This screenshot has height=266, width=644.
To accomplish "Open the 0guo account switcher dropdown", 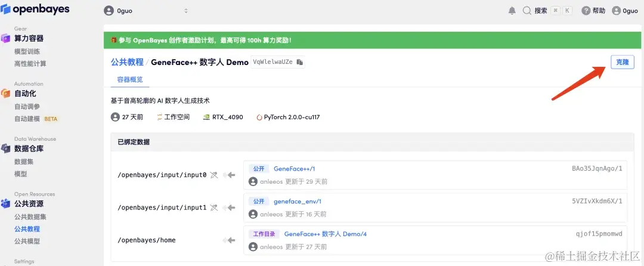I will point(146,11).
